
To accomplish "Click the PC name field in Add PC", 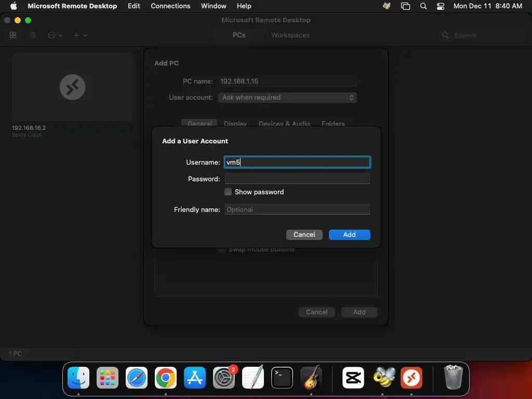I will point(287,81).
